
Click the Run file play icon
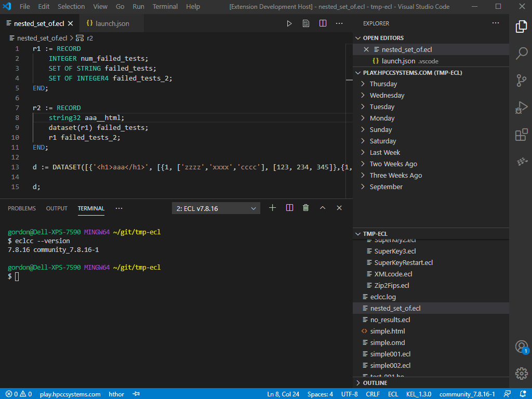coord(289,23)
